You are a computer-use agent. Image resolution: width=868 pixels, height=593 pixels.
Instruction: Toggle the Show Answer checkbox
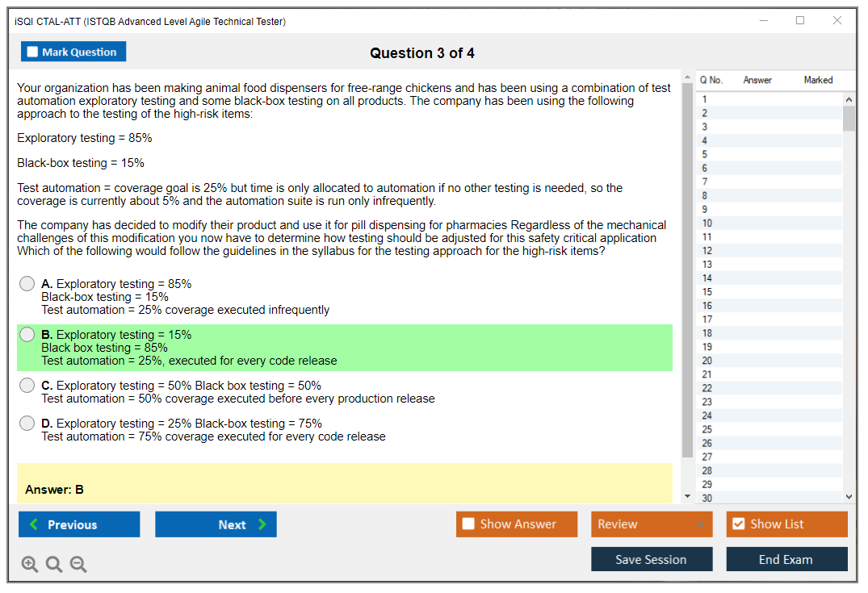pyautogui.click(x=468, y=524)
